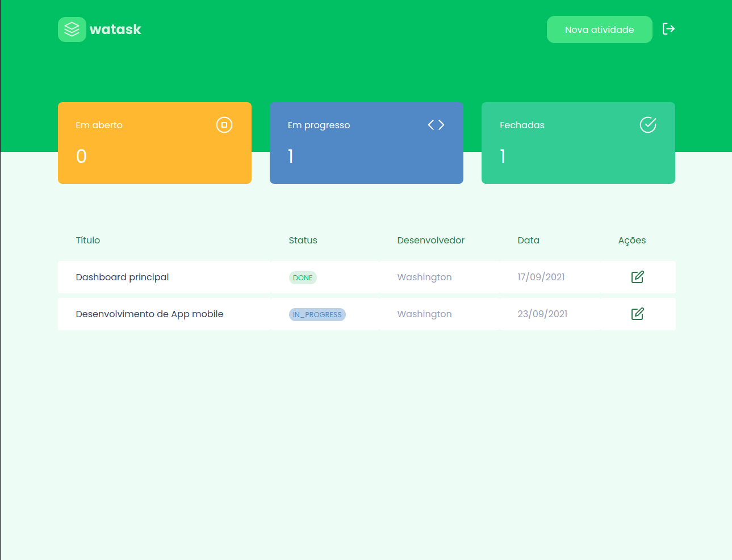Image resolution: width=732 pixels, height=560 pixels.
Task: Click the Ações column header
Action: pyautogui.click(x=632, y=241)
